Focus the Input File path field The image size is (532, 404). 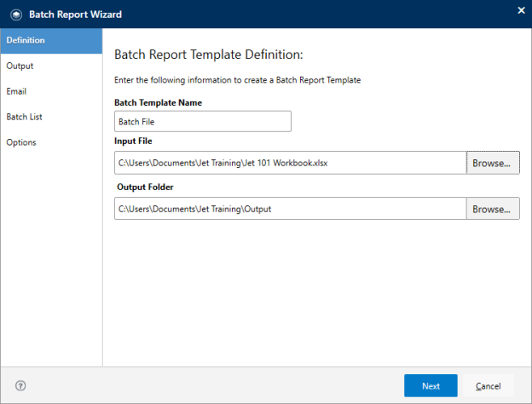pyautogui.click(x=290, y=161)
